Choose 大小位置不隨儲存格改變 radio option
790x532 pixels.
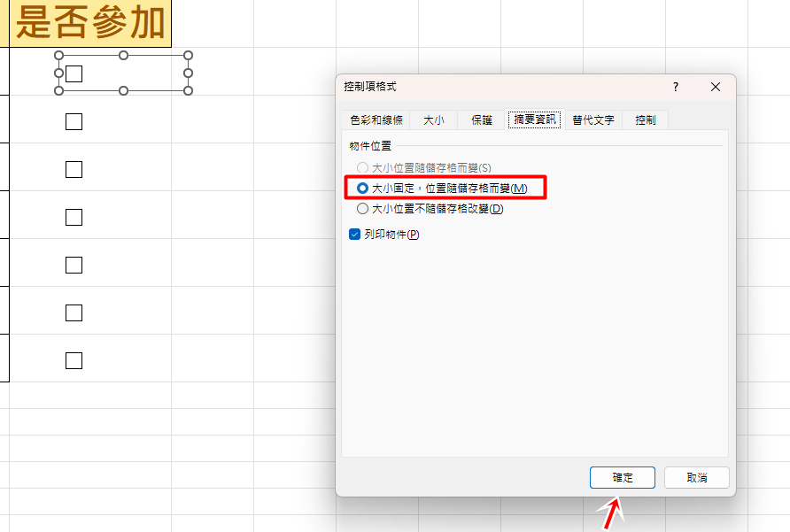[362, 210]
